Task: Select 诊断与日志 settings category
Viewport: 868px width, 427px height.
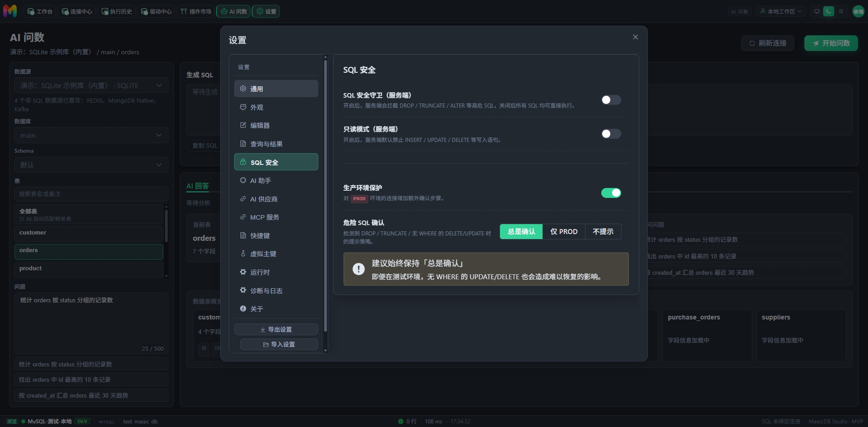Action: coord(276,291)
